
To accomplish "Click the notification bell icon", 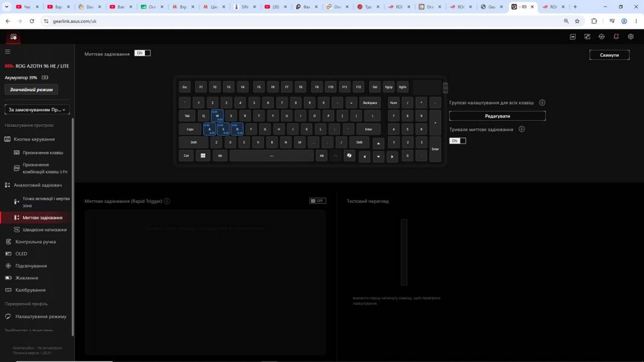I will [x=616, y=36].
